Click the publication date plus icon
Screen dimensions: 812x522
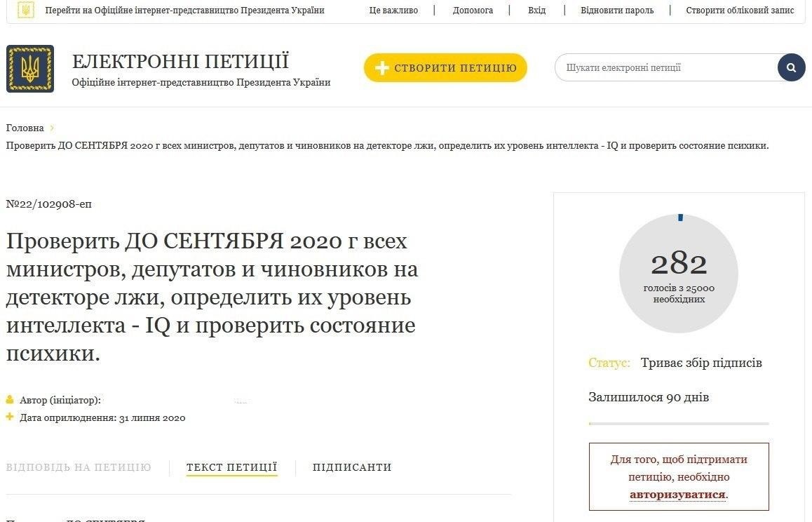9,417
